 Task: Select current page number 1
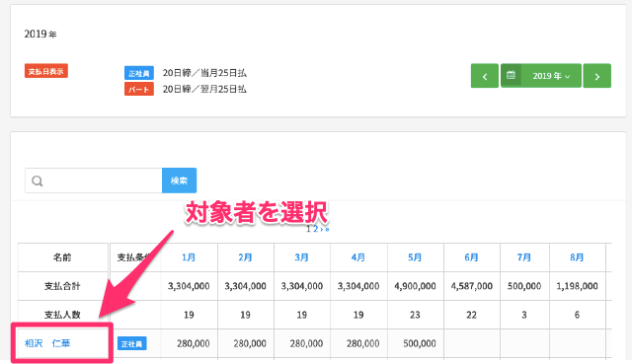click(308, 229)
